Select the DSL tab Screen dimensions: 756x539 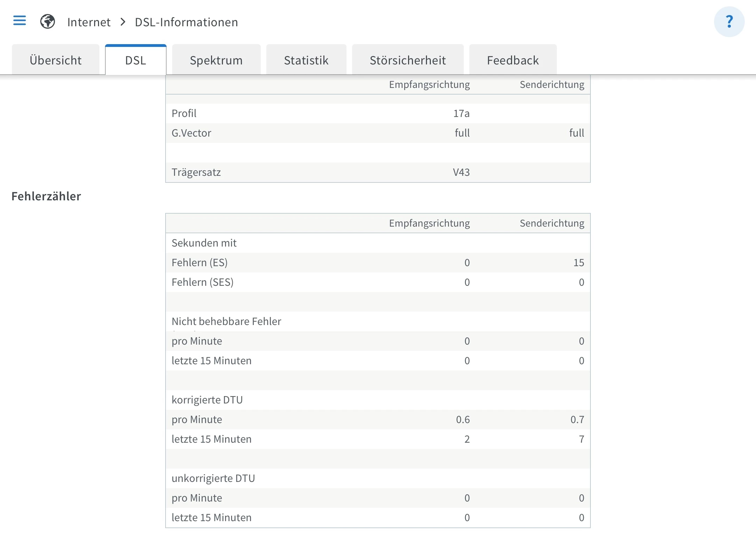136,60
